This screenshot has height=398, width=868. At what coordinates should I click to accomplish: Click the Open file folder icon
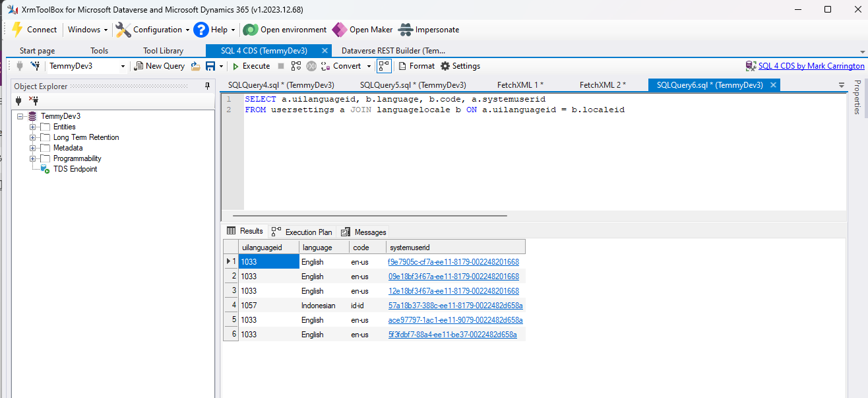coord(196,66)
